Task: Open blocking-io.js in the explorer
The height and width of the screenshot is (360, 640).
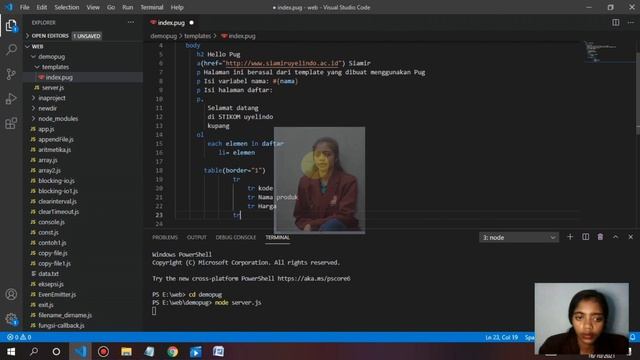Action: [x=56, y=181]
